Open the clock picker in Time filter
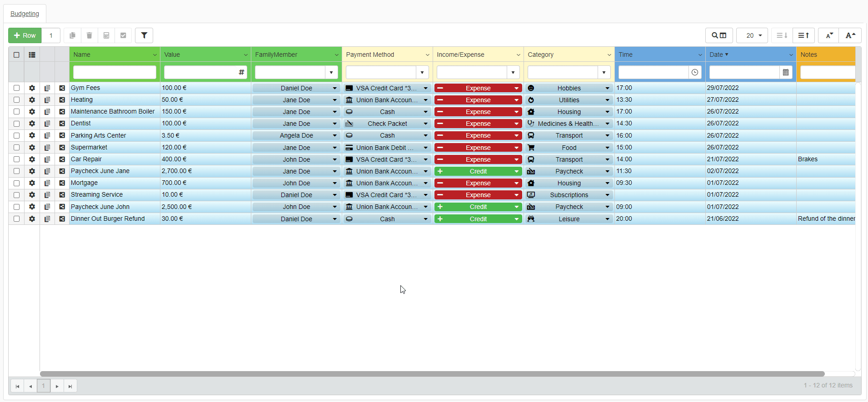 [x=694, y=72]
